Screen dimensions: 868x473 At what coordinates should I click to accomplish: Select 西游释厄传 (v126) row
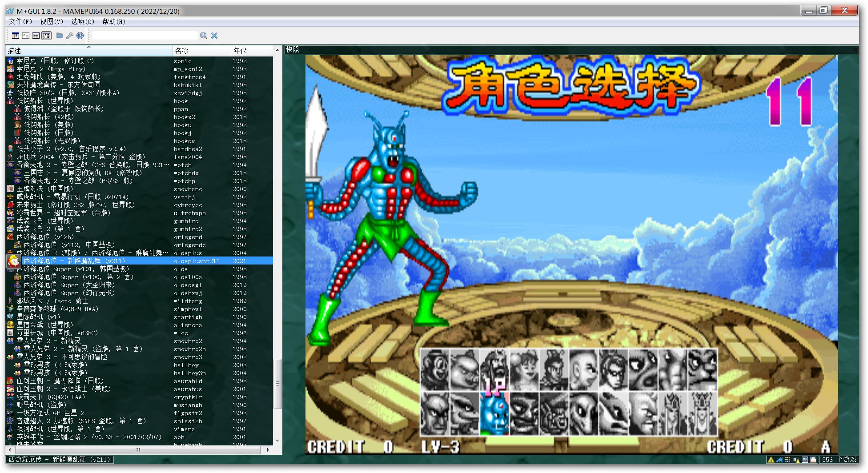click(140, 237)
